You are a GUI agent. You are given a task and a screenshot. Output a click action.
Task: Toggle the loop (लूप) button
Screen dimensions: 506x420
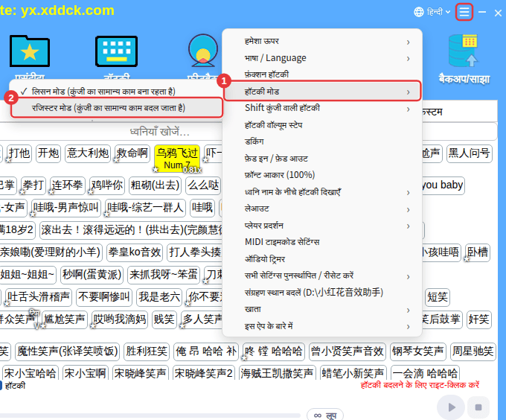325,415
